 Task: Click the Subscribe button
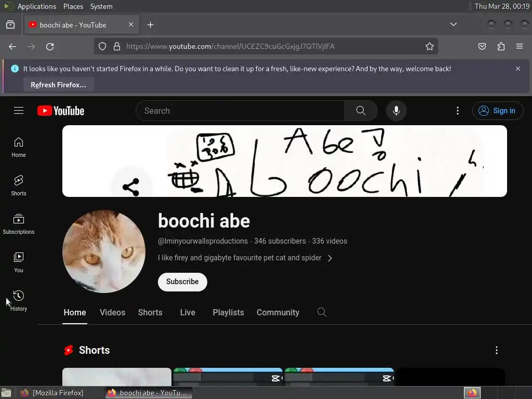pos(182,282)
